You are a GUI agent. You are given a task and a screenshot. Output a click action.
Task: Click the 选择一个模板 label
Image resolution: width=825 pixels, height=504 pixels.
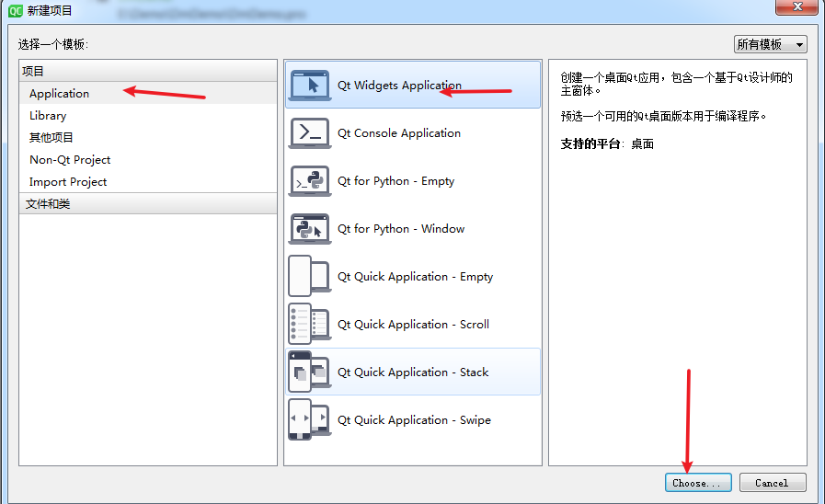(x=52, y=44)
